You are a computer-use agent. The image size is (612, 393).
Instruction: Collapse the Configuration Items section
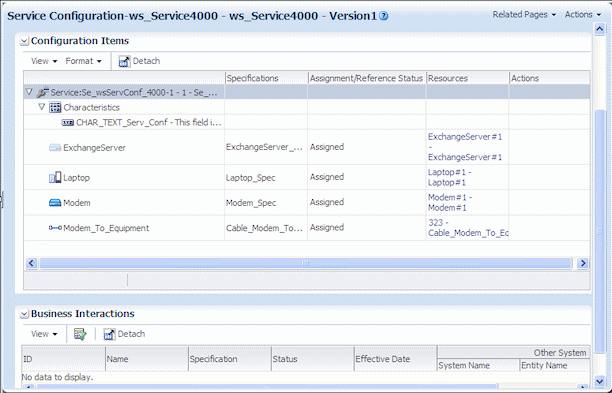pos(24,41)
